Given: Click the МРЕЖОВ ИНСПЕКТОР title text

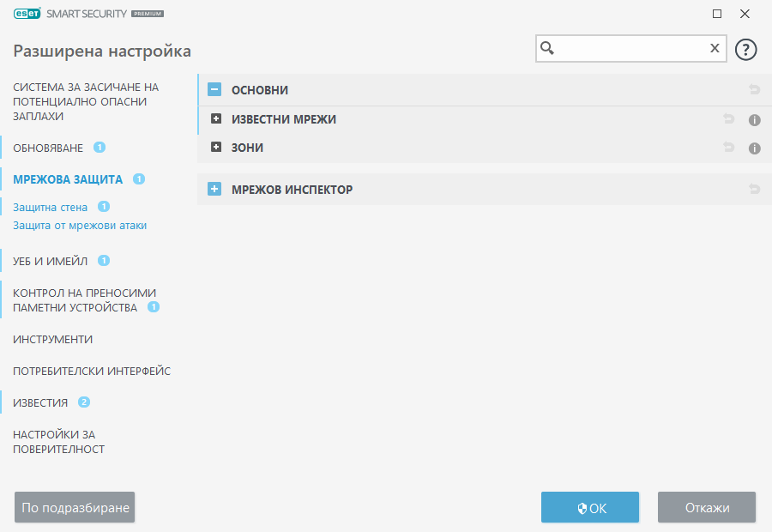Looking at the screenshot, I should (x=292, y=190).
